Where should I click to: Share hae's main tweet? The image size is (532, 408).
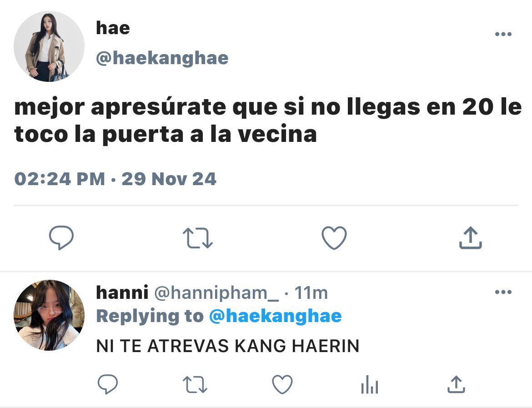pos(470,238)
